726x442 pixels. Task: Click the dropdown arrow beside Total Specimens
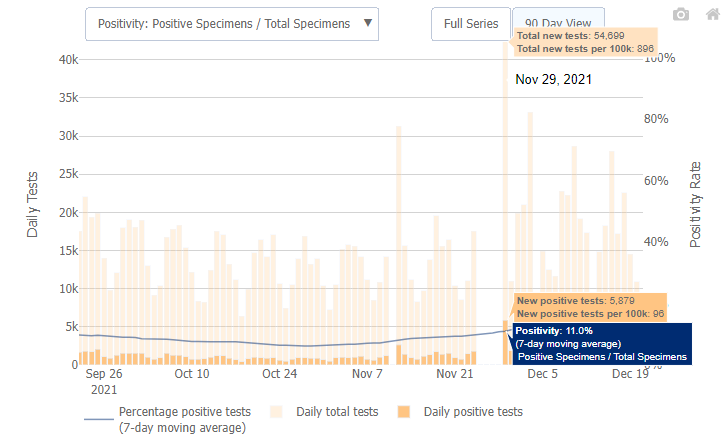click(x=367, y=24)
